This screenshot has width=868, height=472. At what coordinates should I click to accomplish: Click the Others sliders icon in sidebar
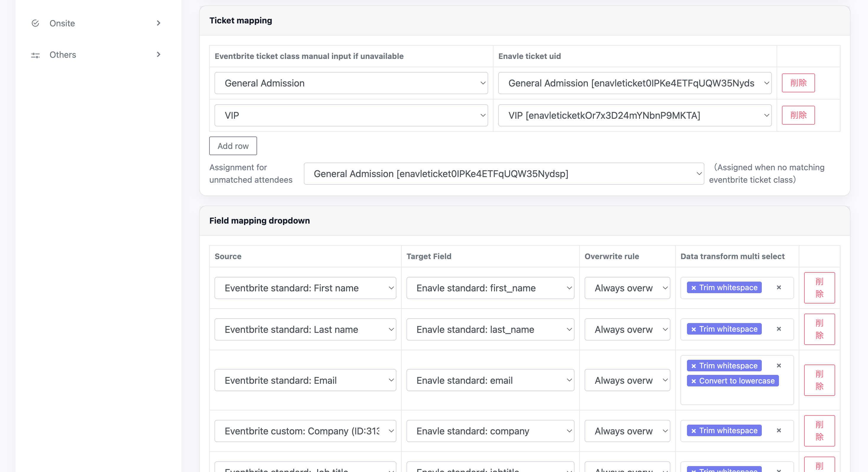coord(36,55)
